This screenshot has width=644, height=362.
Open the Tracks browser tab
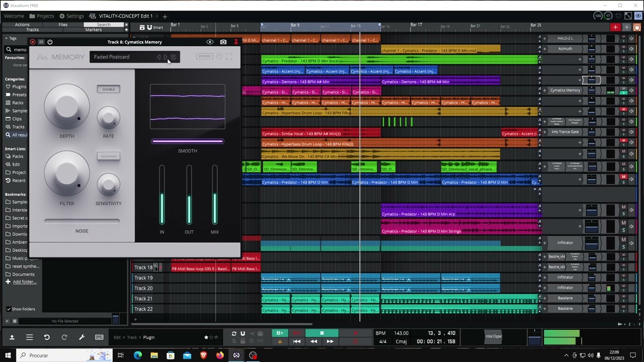click(32, 30)
